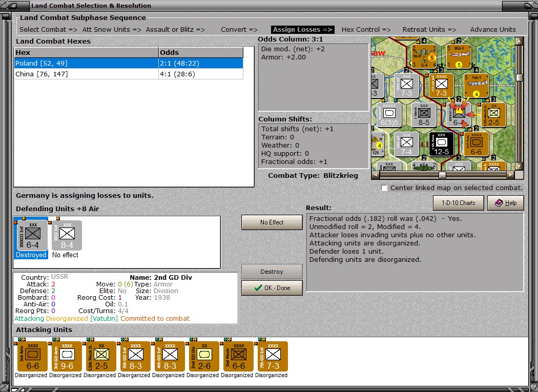The image size is (538, 392).
Task: Click the Total shifts (net): +1 line
Action: (x=297, y=129)
